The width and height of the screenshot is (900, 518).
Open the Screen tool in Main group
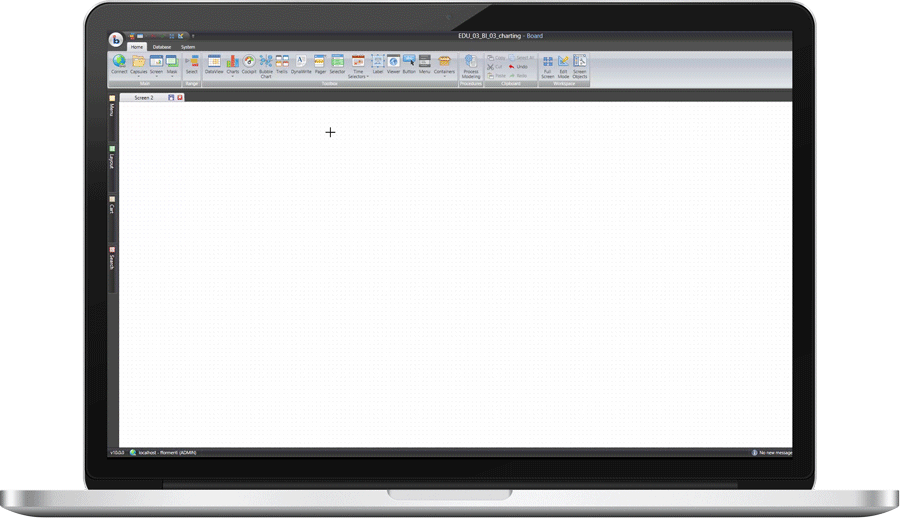point(156,64)
